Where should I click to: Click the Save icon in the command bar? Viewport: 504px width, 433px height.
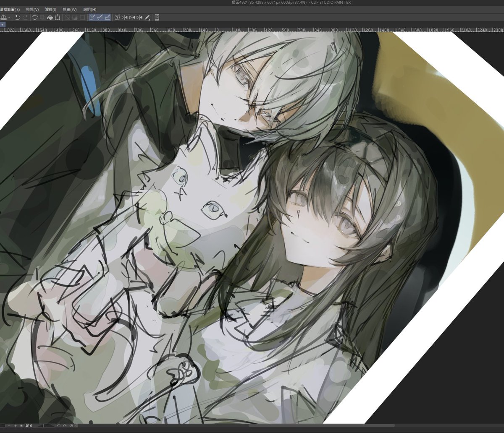point(3,17)
